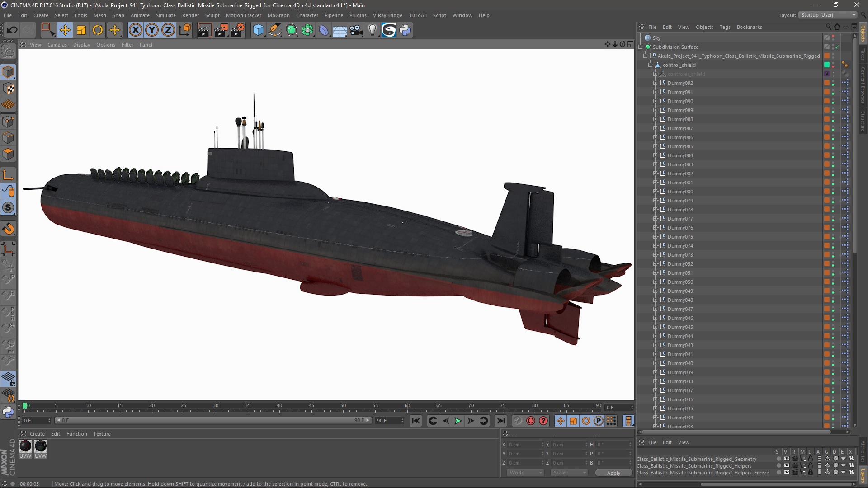Open material manager Texture menu

(102, 434)
